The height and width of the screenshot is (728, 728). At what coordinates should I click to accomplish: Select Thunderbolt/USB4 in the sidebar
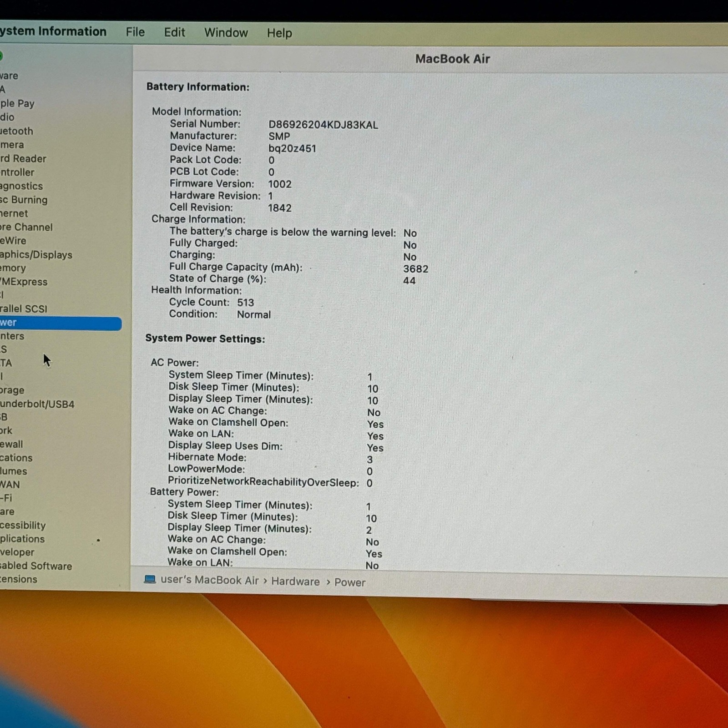click(37, 404)
